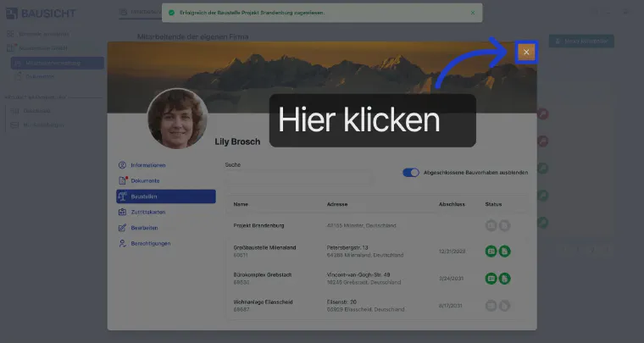Click the completion date 12/31/2028
This screenshot has height=343, width=644.
coord(452,251)
